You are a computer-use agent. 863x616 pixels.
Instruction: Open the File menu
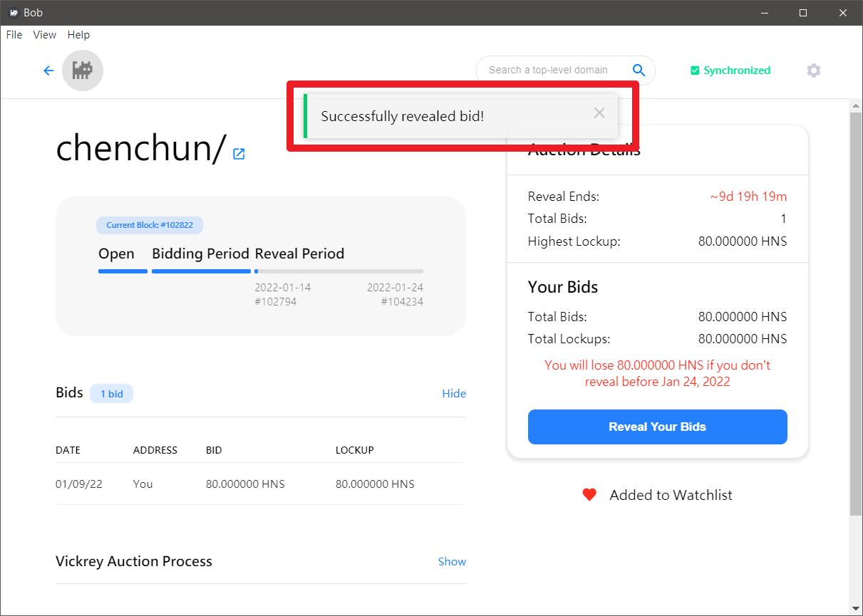point(14,35)
